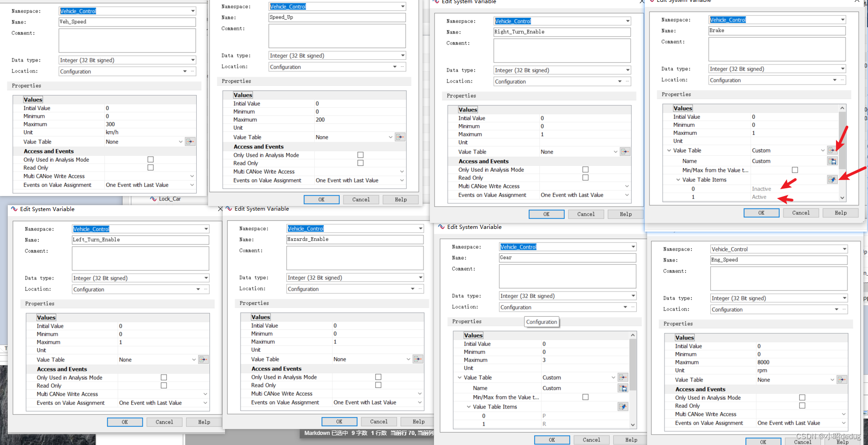Click OK in Gear dialog
868x445 pixels.
coord(552,440)
